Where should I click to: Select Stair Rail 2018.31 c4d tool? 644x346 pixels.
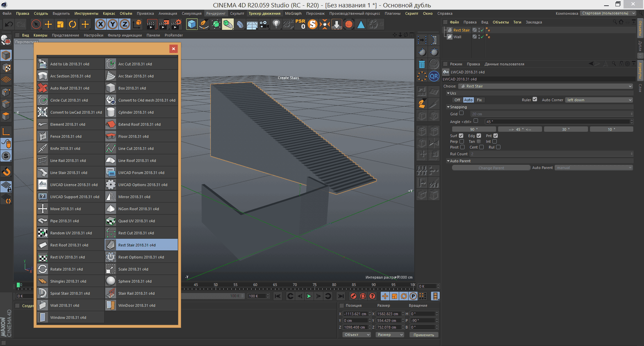[142, 293]
